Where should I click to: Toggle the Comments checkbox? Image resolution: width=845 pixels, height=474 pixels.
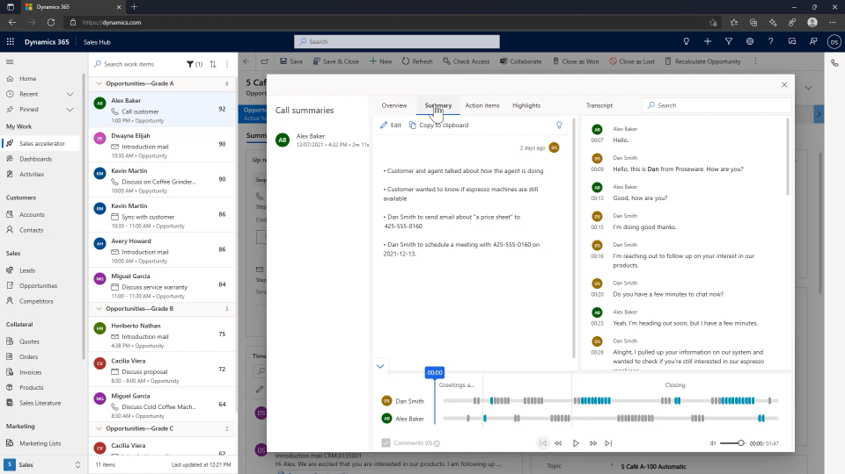386,442
